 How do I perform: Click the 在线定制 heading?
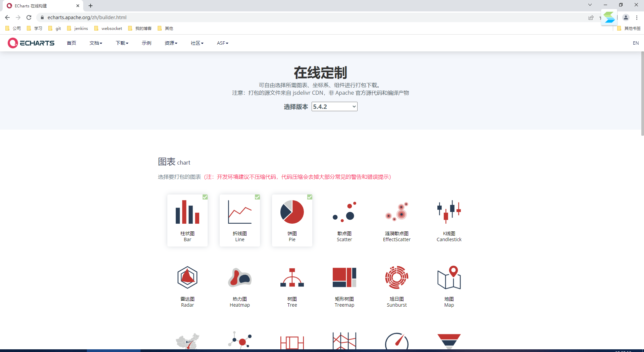[320, 73]
